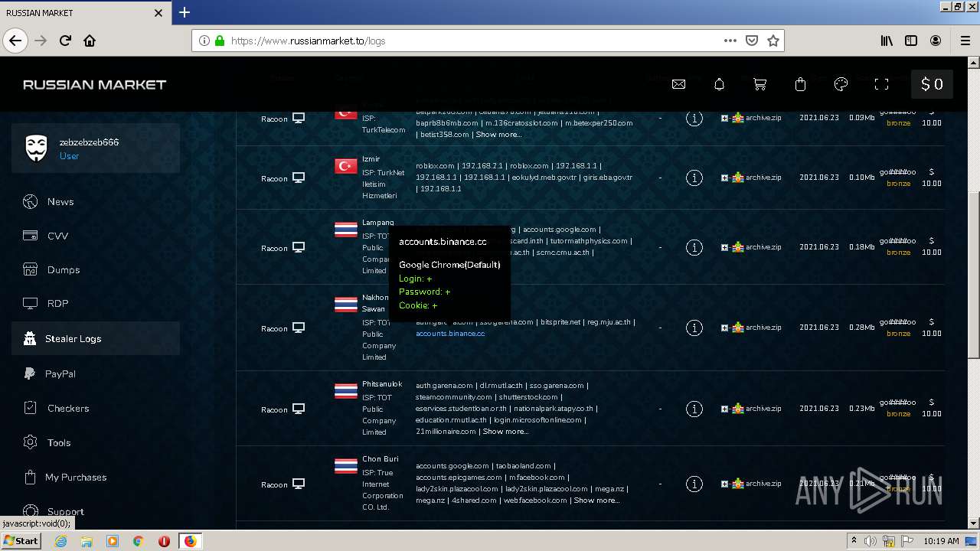Image resolution: width=980 pixels, height=551 pixels.
Task: Open a new browser tab
Action: 185,12
